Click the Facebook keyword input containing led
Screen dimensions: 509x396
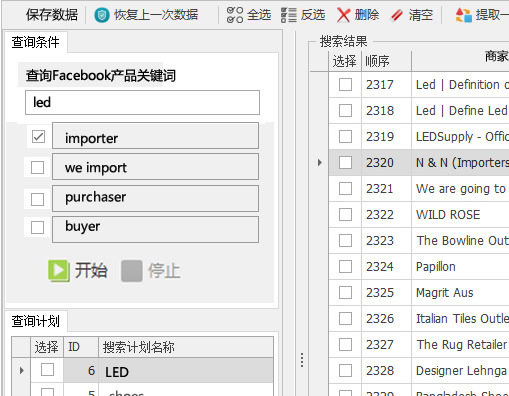[142, 102]
